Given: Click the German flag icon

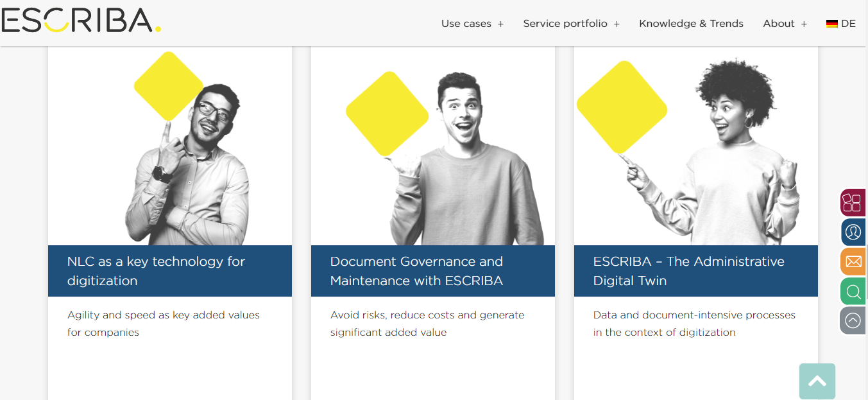Looking at the screenshot, I should pos(832,24).
